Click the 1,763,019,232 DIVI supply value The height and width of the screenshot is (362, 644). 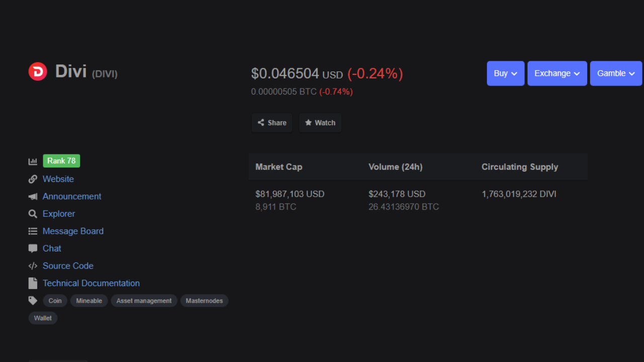pos(519,194)
